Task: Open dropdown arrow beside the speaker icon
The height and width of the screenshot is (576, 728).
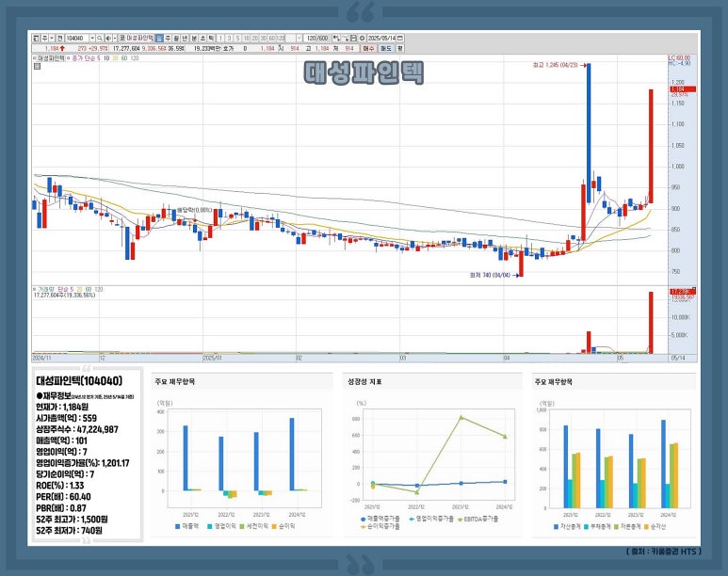Action: point(115,38)
